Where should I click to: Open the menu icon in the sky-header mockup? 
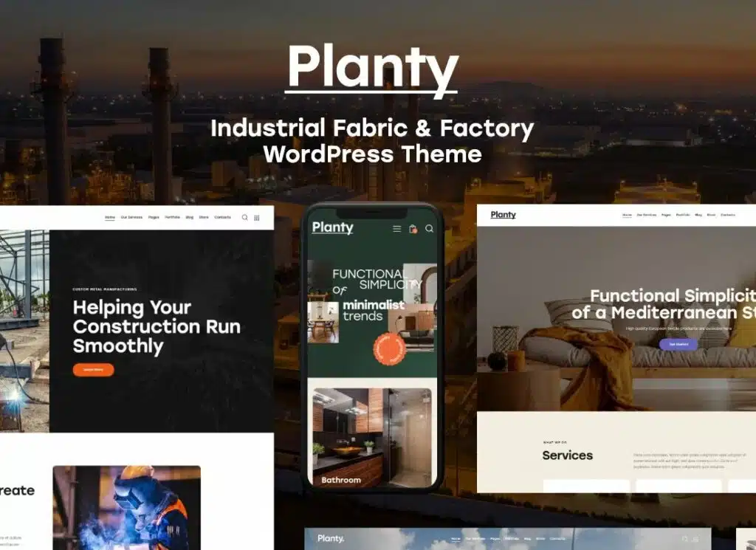click(x=695, y=539)
